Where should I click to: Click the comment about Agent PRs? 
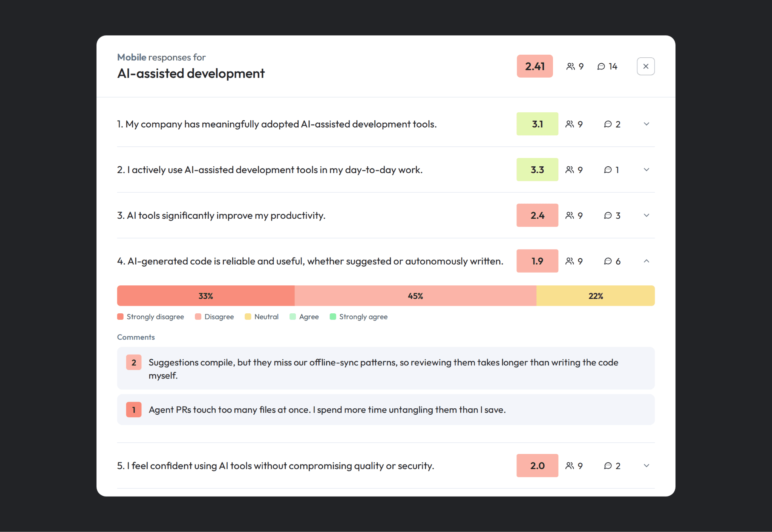[386, 410]
